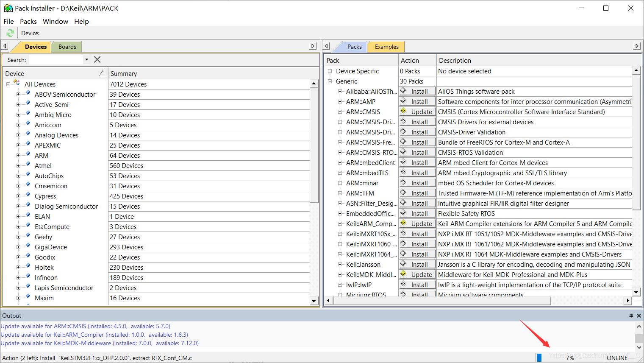Click the ONLINE status indicator
Image resolution: width=644 pixels, height=363 pixels.
pos(617,357)
